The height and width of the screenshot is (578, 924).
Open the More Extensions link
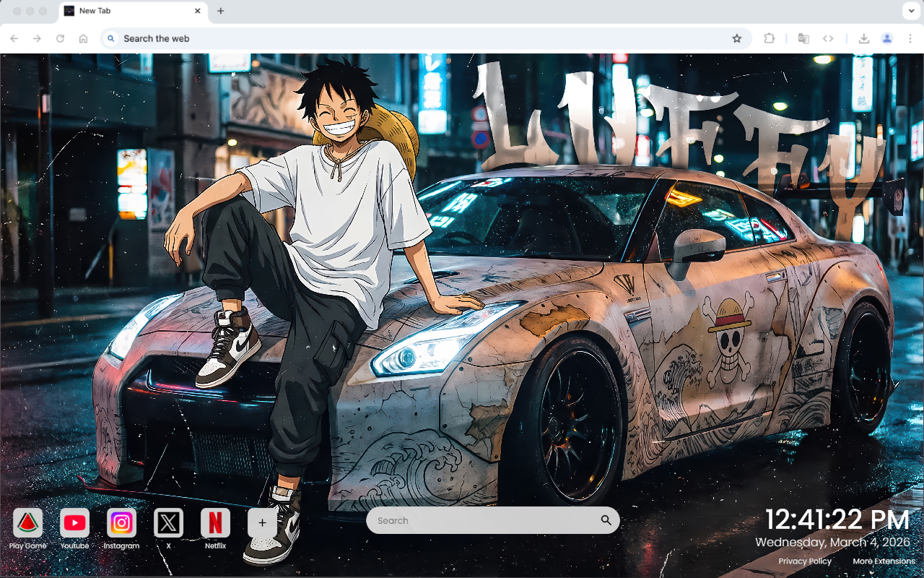(884, 561)
